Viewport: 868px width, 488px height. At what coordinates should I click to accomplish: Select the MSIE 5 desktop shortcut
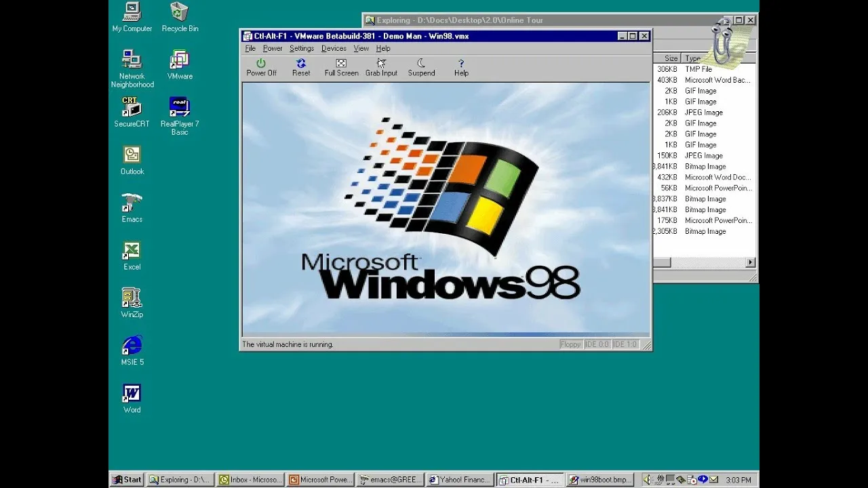[x=132, y=350]
